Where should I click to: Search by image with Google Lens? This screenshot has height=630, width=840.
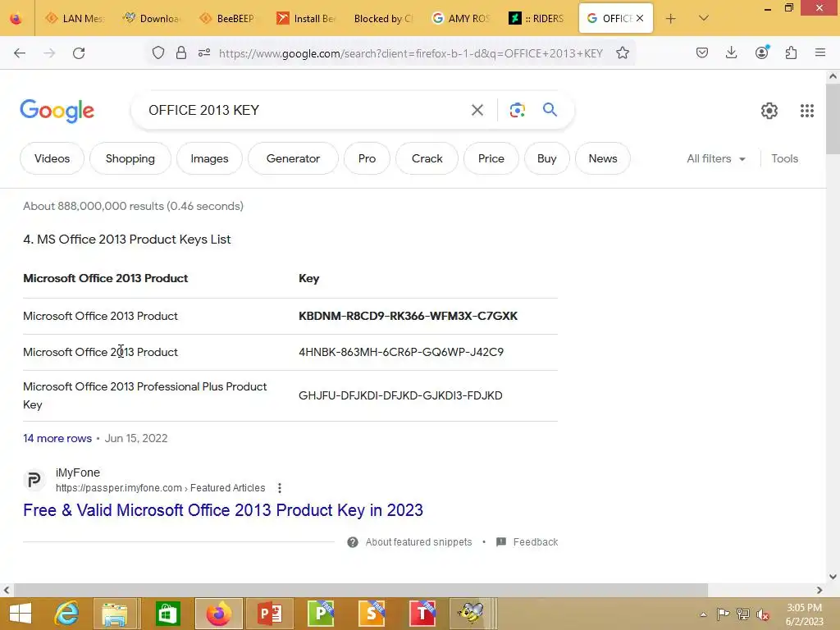[x=517, y=111]
